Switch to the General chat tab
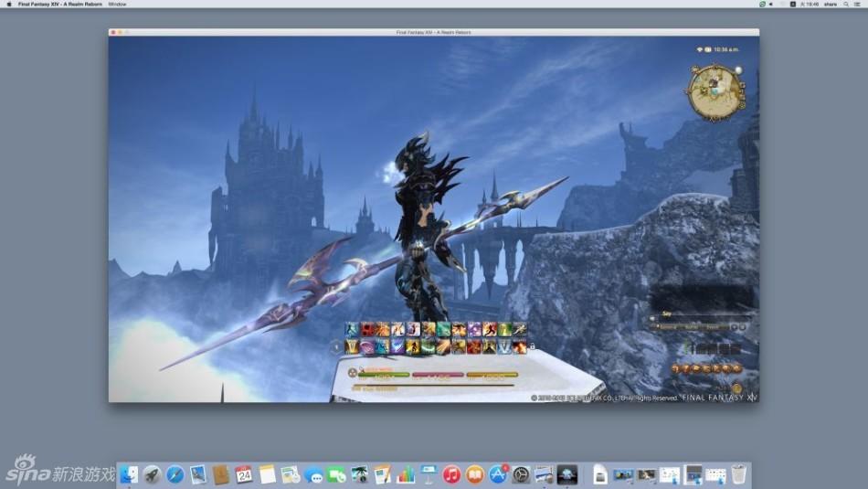 coord(666,326)
